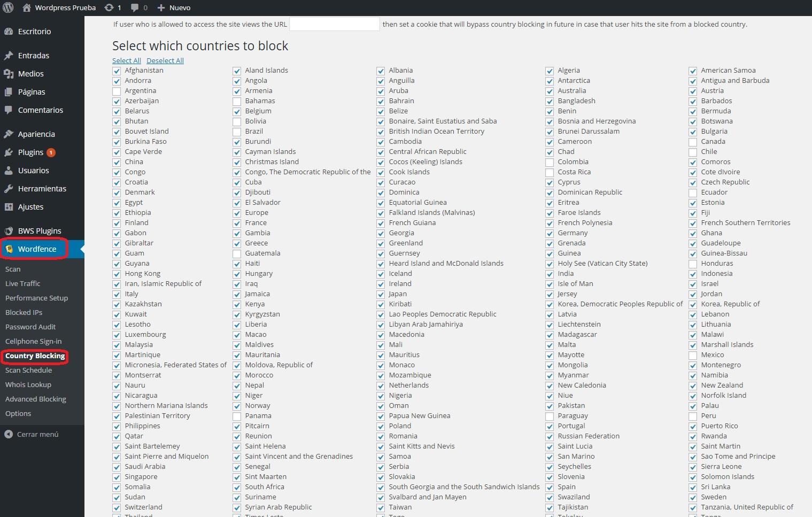Check the Guatemala checkbox

(x=237, y=253)
